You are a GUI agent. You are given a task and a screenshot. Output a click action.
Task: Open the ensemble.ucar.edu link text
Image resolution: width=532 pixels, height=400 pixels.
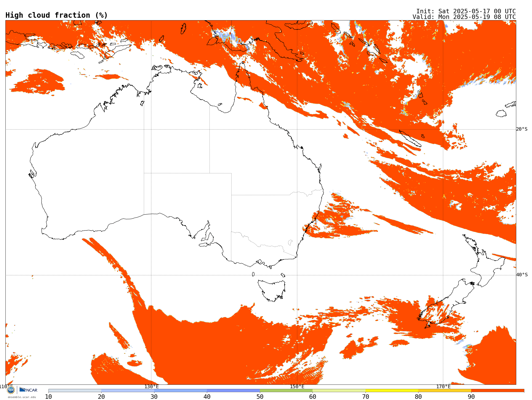point(22,397)
